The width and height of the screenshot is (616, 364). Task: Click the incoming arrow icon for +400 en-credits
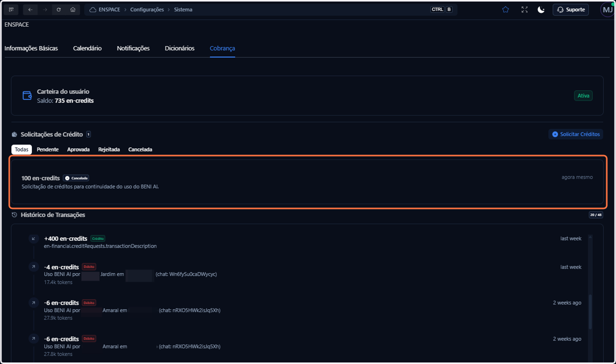click(33, 238)
